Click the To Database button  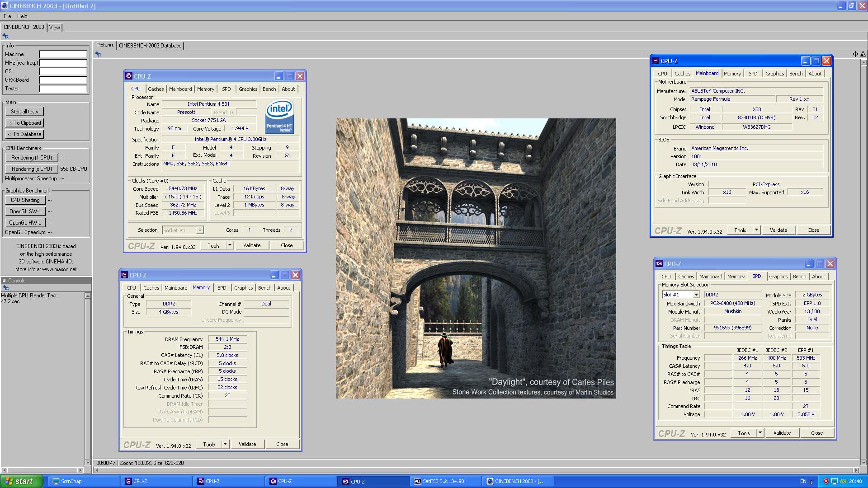point(24,134)
